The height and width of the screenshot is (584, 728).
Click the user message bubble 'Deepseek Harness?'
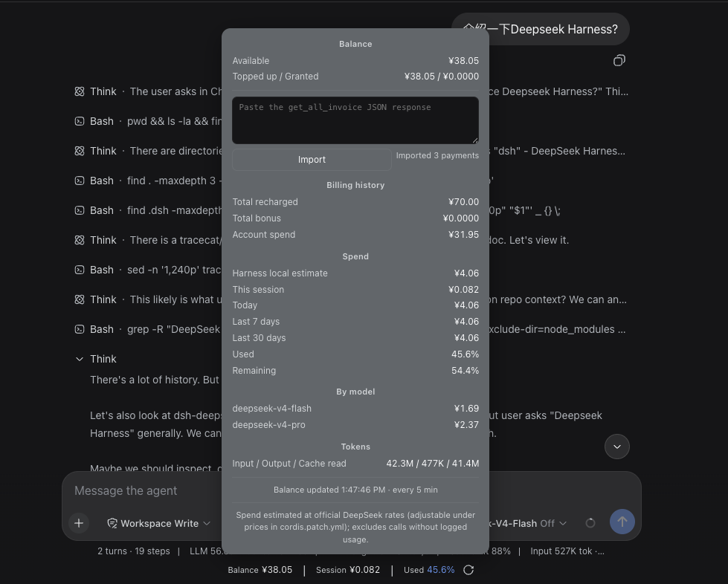tap(541, 29)
